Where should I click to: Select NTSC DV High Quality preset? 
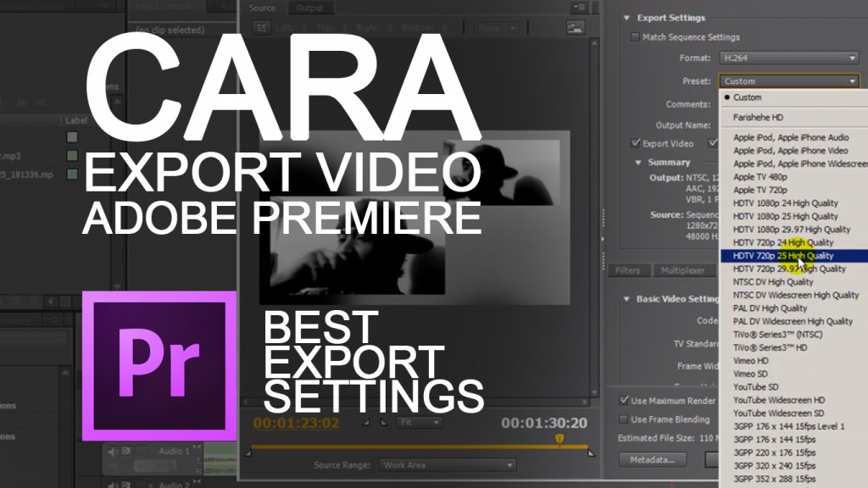[794, 282]
